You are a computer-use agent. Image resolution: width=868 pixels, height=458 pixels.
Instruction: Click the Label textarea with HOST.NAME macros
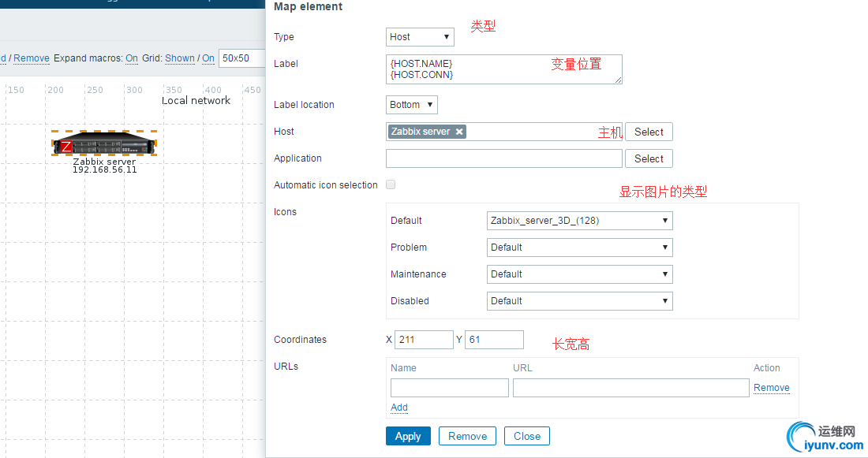[503, 69]
